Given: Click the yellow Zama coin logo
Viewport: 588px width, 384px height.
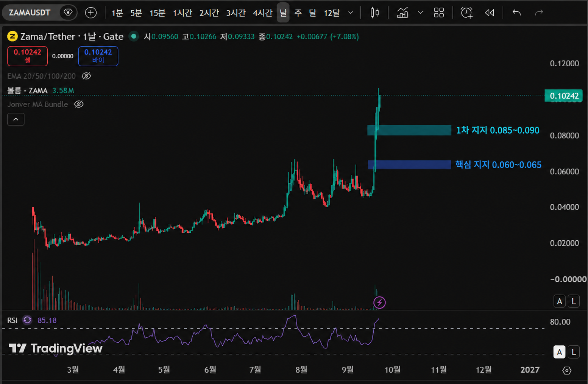Looking at the screenshot, I should pyautogui.click(x=12, y=36).
